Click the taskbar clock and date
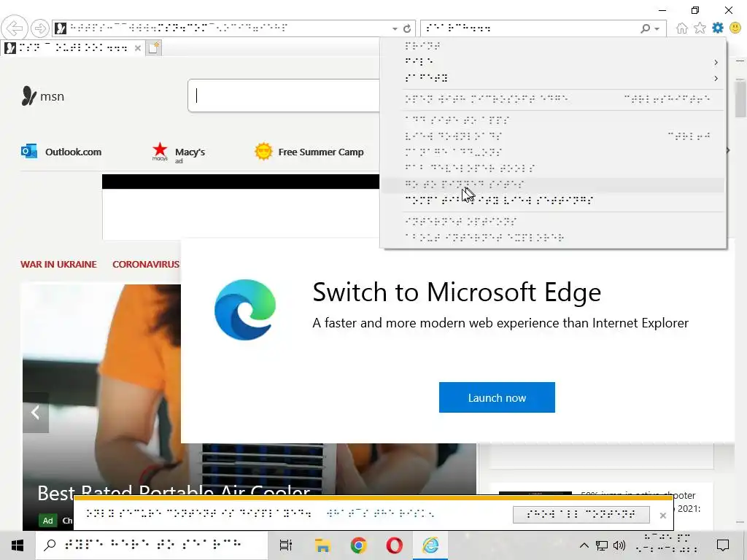The image size is (747, 560). 667,542
